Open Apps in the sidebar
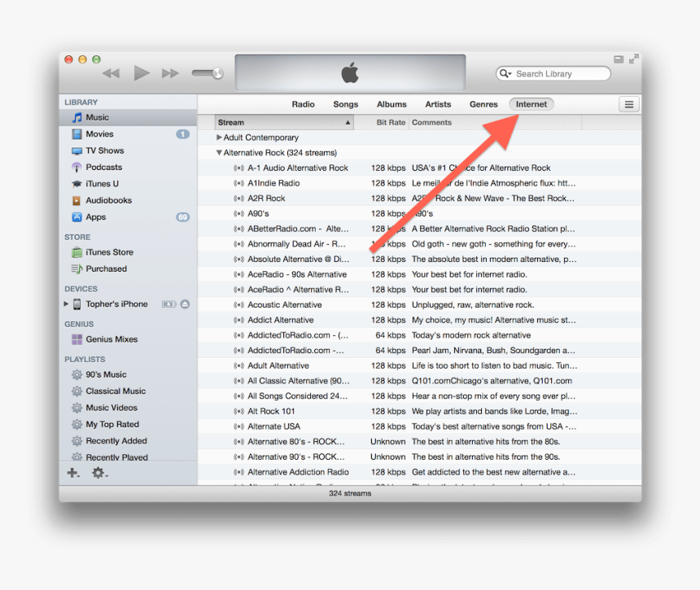The image size is (700, 590). 128,217
